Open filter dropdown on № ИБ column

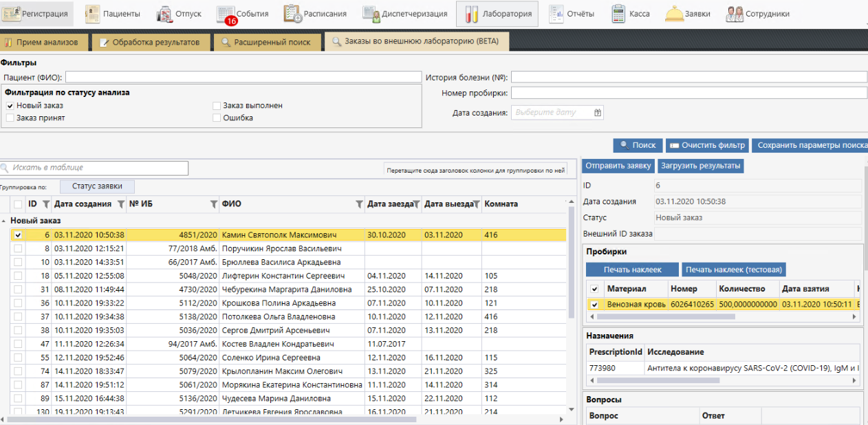click(x=213, y=204)
